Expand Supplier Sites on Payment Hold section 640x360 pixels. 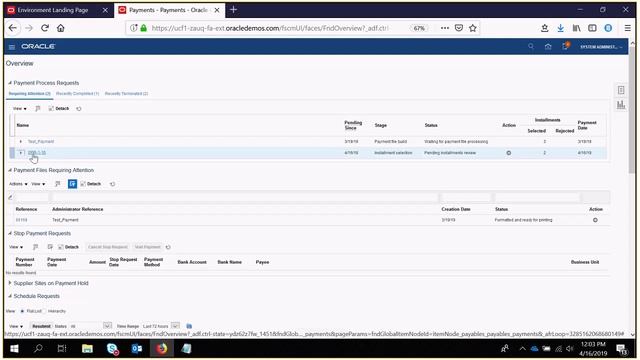(x=10, y=283)
